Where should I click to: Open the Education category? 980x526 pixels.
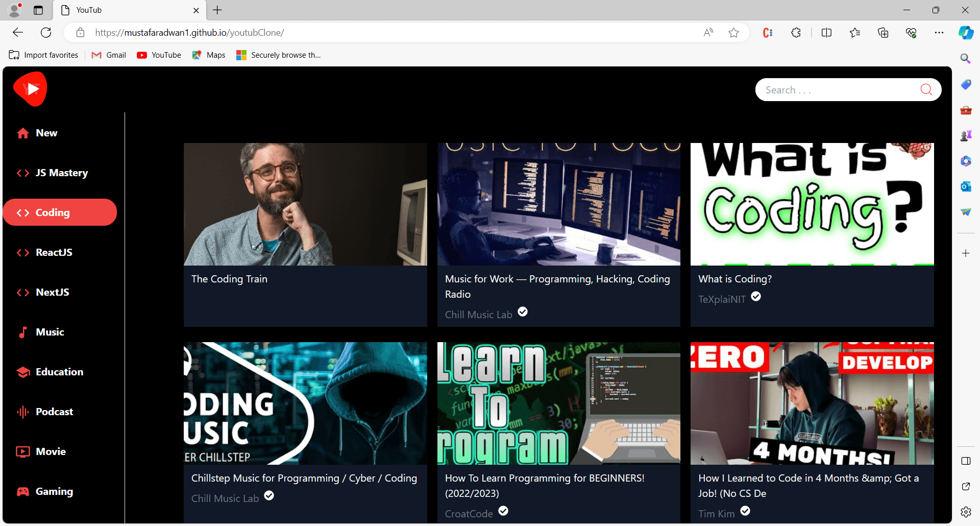click(x=60, y=372)
